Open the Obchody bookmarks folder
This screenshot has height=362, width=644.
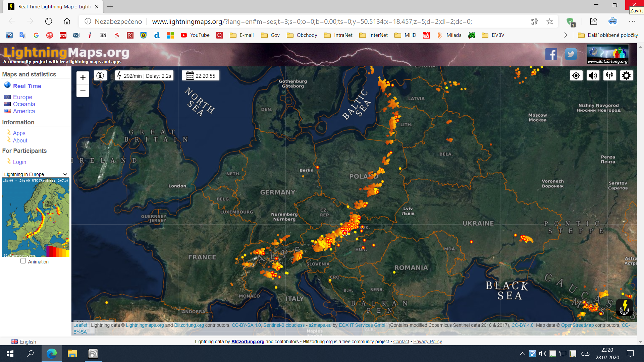302,35
